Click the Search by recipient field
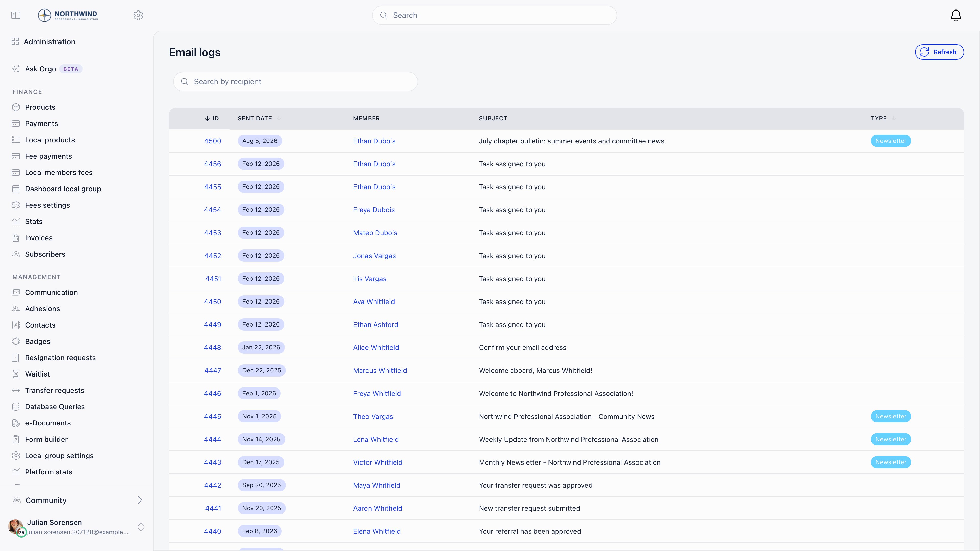The image size is (980, 551). (295, 81)
